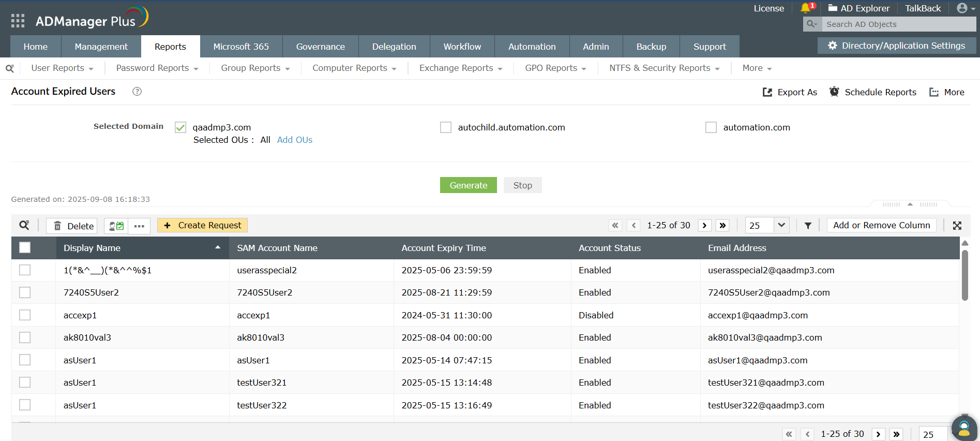Image resolution: width=980 pixels, height=441 pixels.
Task: Open the Microsoft 365 tab
Action: 241,47
